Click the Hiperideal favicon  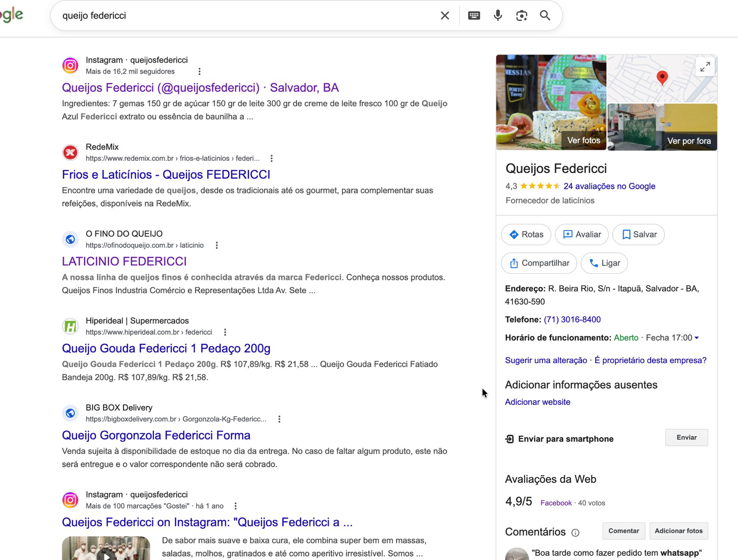click(x=70, y=326)
